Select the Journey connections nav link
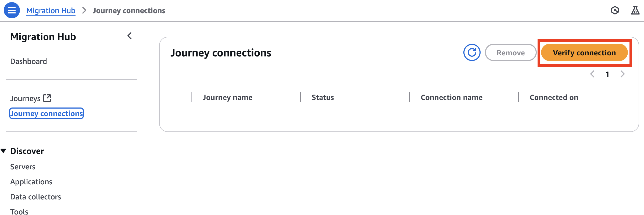 point(46,113)
